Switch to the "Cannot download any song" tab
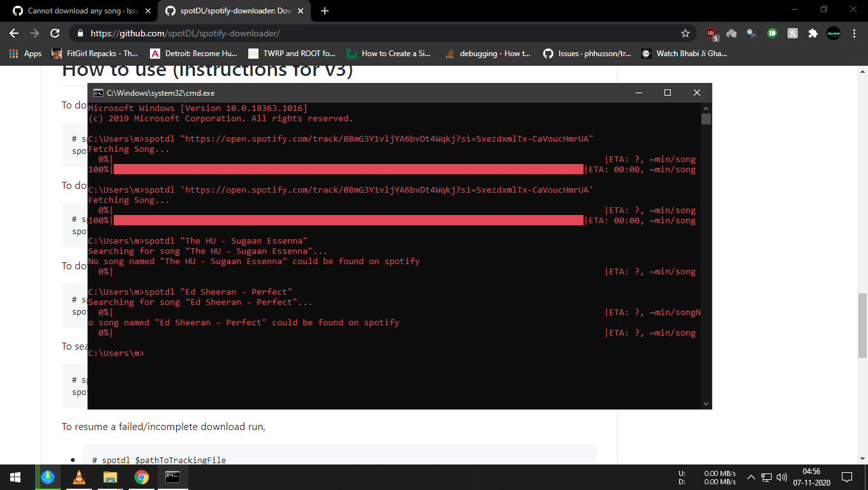This screenshot has width=868, height=490. [x=77, y=11]
